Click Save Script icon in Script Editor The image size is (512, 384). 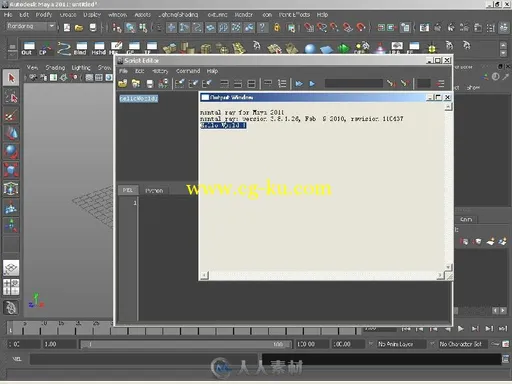[150, 83]
